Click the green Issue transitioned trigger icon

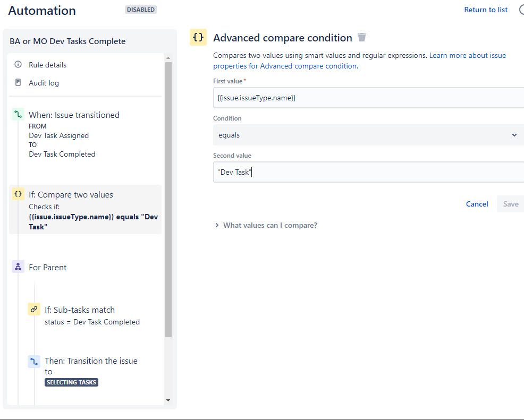(x=18, y=115)
